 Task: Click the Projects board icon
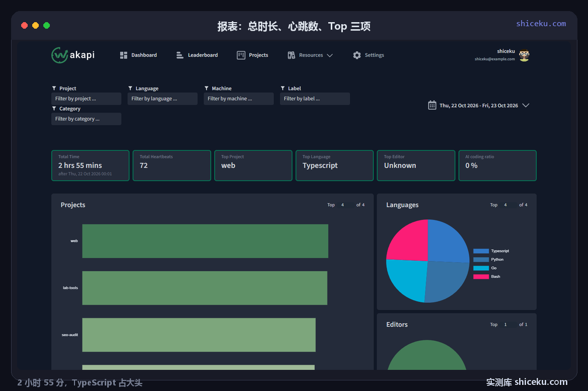[x=241, y=55]
